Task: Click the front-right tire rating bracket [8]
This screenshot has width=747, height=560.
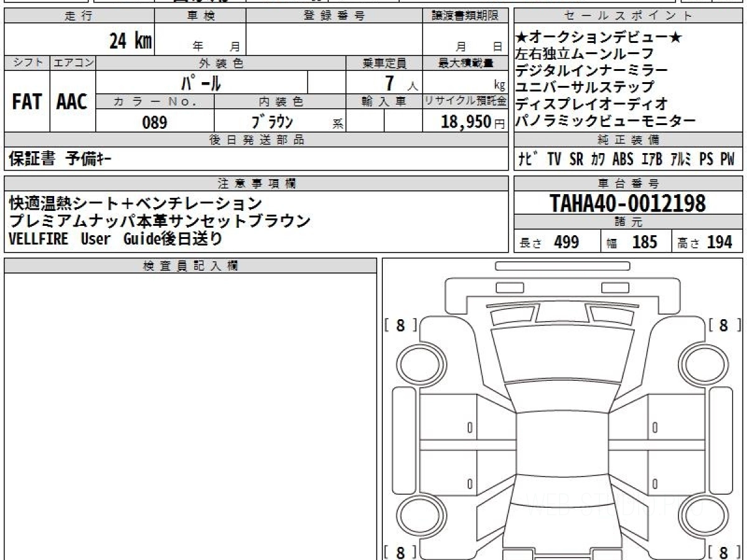Action: point(723,325)
